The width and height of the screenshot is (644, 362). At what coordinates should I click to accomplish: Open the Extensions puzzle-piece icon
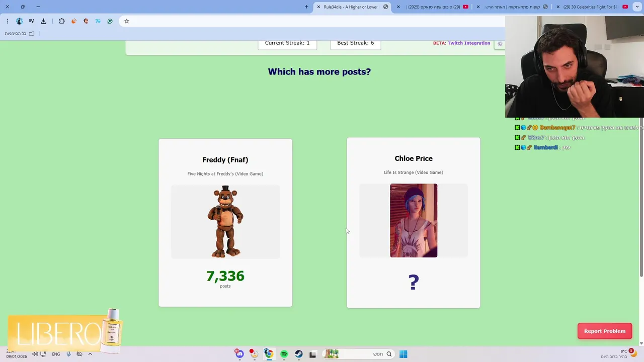point(61,21)
